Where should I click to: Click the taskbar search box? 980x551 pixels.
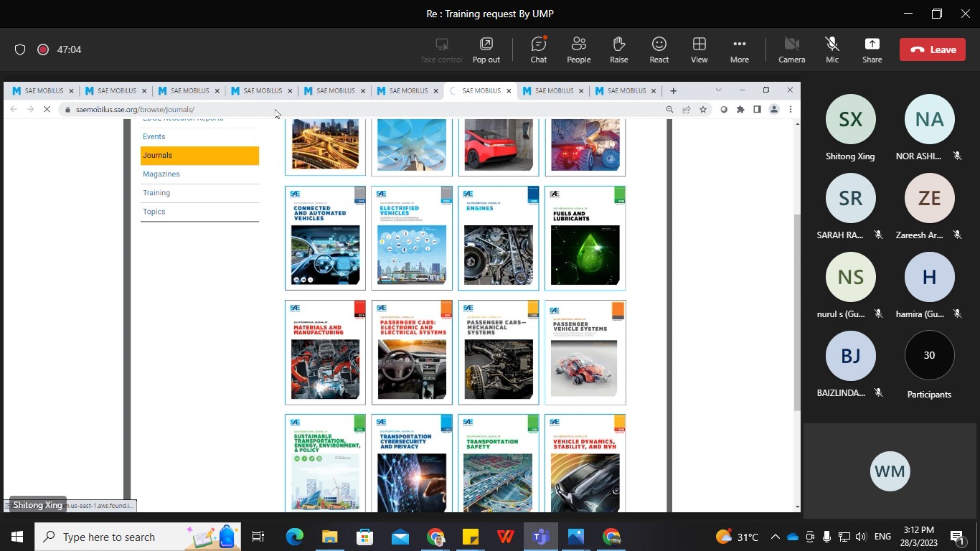click(138, 537)
